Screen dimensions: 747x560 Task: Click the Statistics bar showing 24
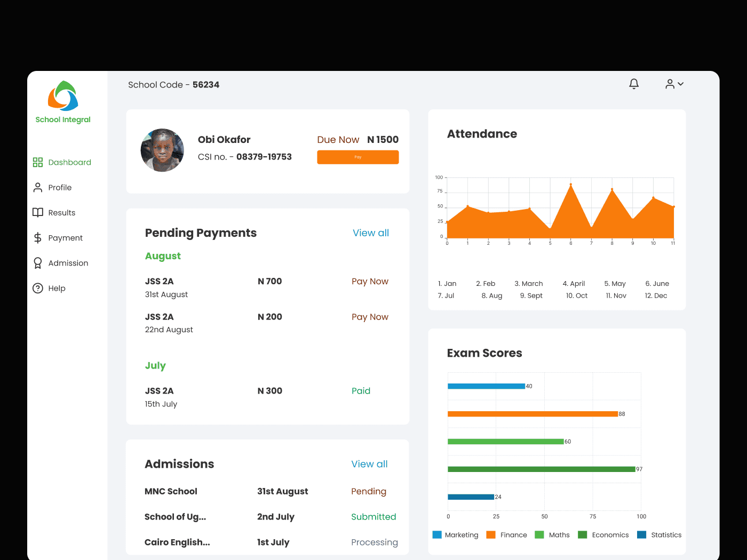coord(471,497)
